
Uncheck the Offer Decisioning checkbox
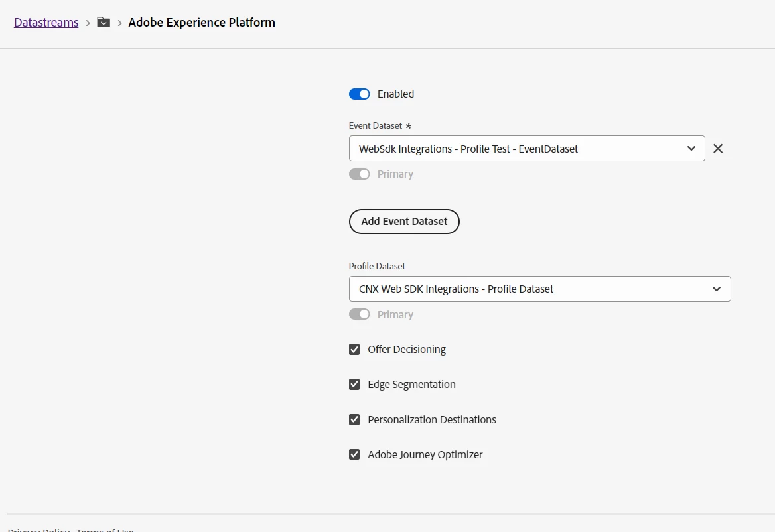point(354,350)
